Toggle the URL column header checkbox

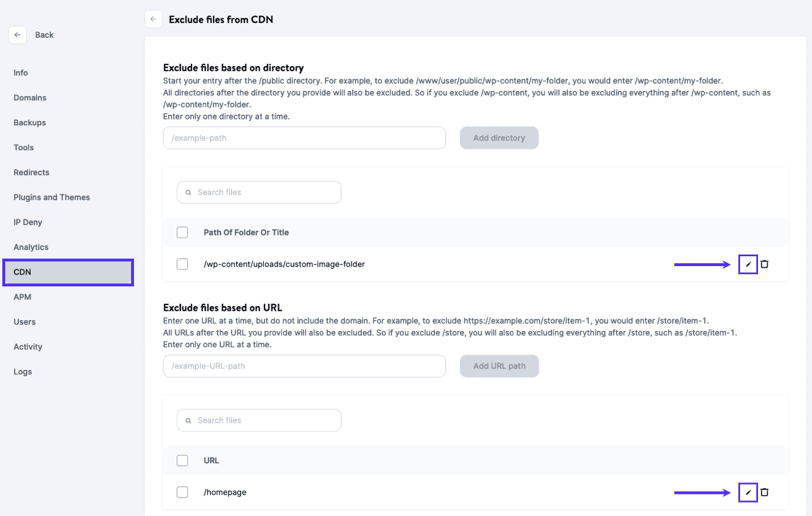(x=182, y=460)
